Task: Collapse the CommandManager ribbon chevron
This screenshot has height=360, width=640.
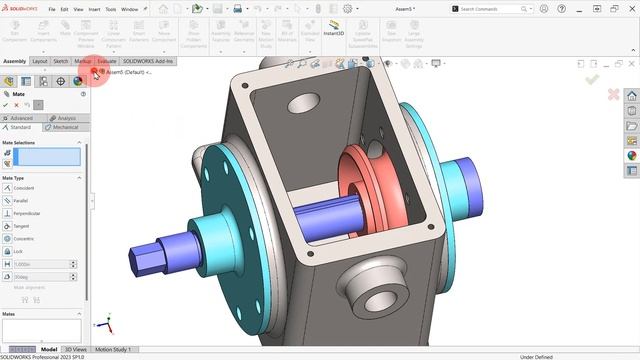Action: click(x=633, y=50)
